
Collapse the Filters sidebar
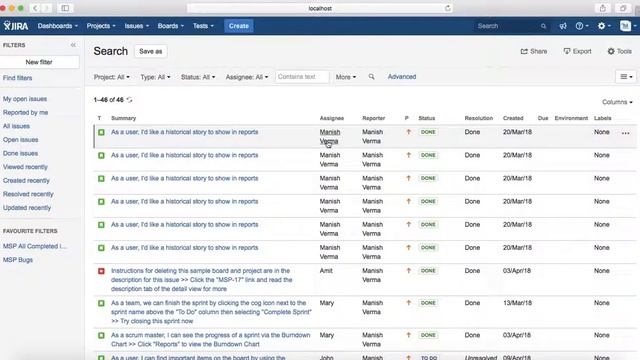(73, 45)
